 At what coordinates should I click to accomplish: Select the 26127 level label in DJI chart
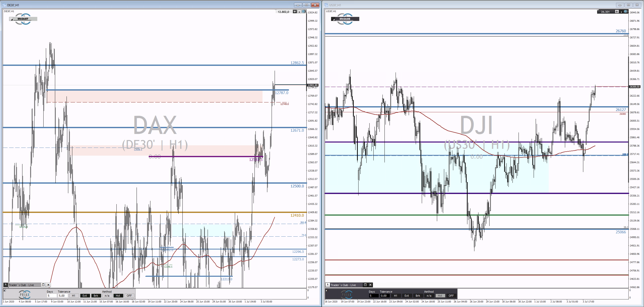point(621,110)
